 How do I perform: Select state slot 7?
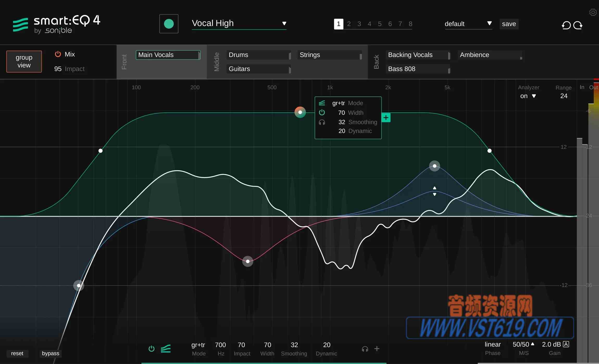point(400,24)
